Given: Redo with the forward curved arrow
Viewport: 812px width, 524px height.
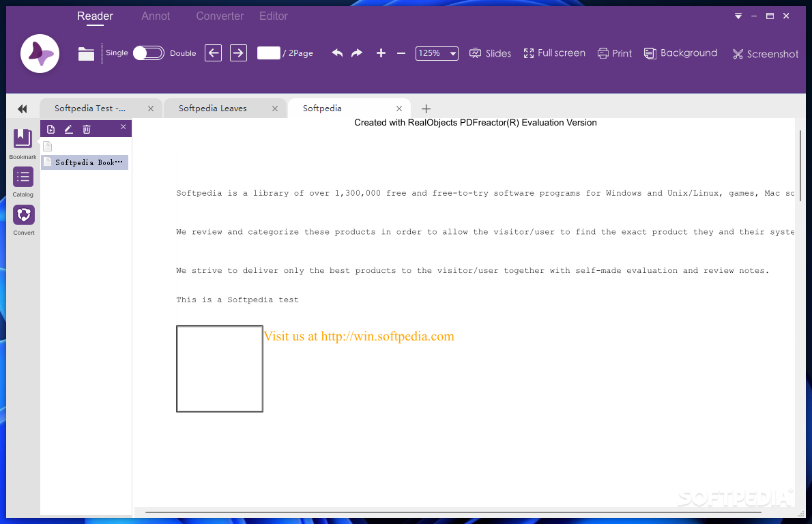Looking at the screenshot, I should [x=357, y=53].
